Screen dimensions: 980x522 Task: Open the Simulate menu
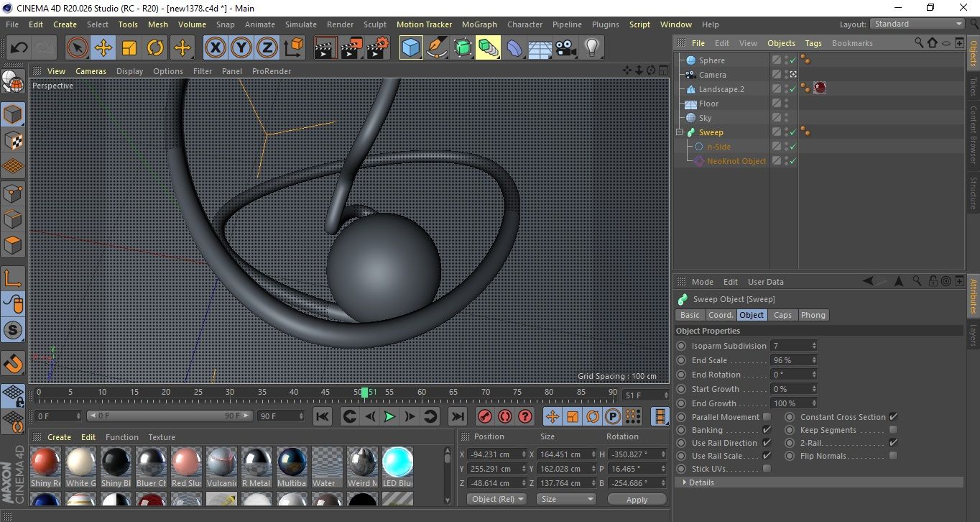(x=301, y=24)
